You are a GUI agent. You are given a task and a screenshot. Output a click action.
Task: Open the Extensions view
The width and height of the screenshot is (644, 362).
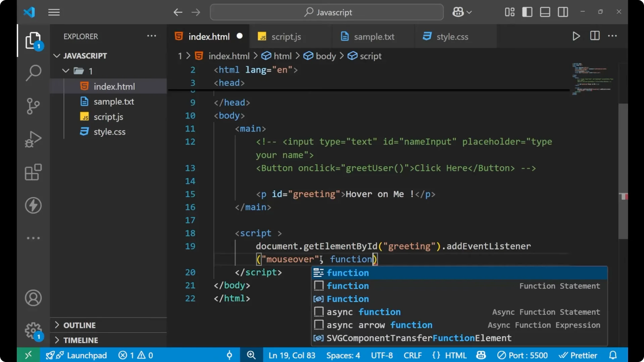pos(33,172)
